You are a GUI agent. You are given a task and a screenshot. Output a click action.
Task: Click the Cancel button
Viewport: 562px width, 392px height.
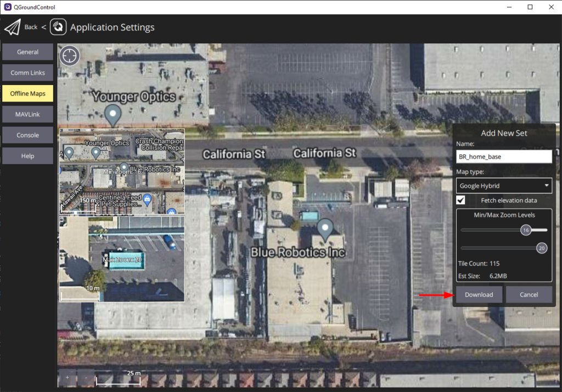(x=529, y=294)
